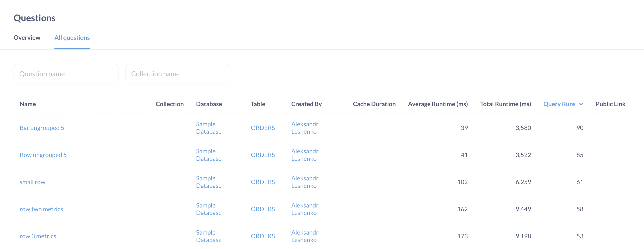Sort by the Database column header
This screenshot has width=644, height=249.
[209, 104]
